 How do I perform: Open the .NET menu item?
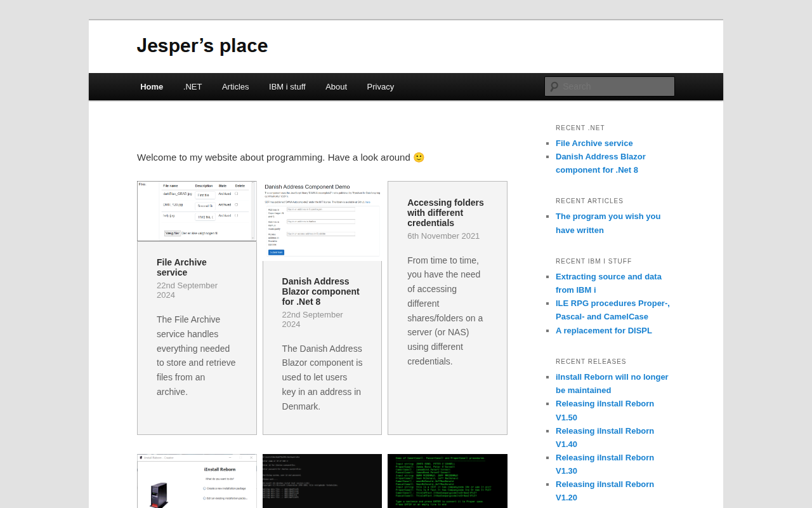192,87
